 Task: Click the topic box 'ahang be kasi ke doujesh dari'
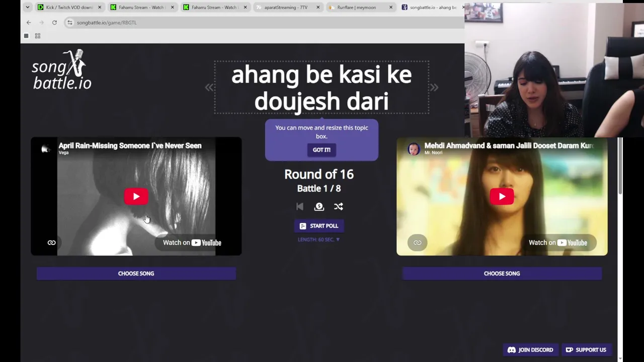[x=321, y=87]
